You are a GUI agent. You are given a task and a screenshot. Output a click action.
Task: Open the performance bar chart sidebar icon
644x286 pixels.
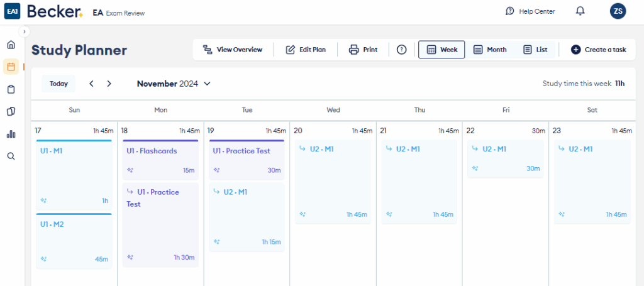[x=11, y=134]
